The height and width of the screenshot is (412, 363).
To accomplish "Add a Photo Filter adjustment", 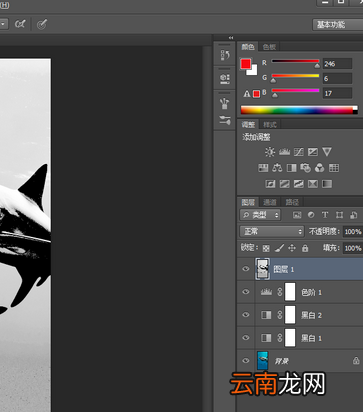I will tap(305, 168).
